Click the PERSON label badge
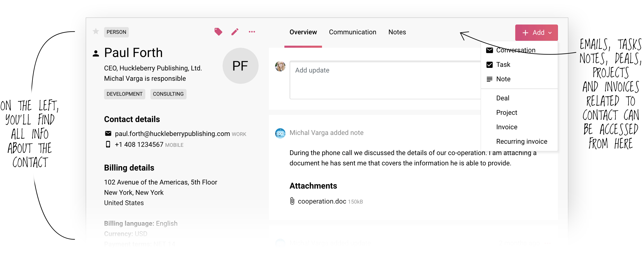This screenshot has height=258, width=644. click(116, 32)
